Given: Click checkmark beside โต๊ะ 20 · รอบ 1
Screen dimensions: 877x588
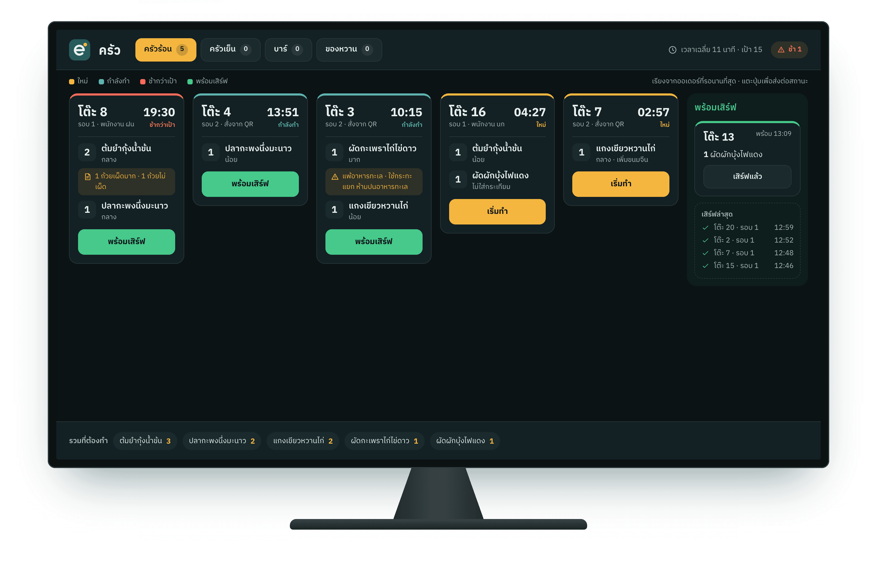Looking at the screenshot, I should click(x=705, y=228).
